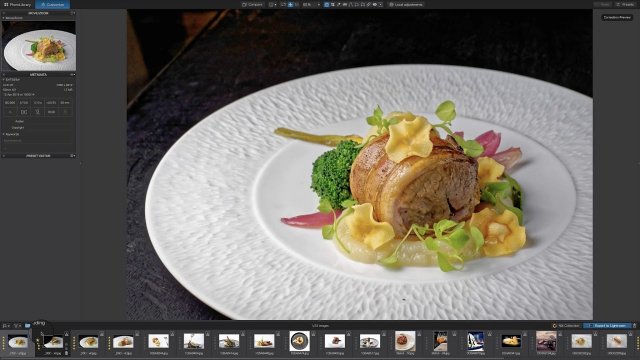Open the zoom level dropdown arrow

tap(318, 4)
